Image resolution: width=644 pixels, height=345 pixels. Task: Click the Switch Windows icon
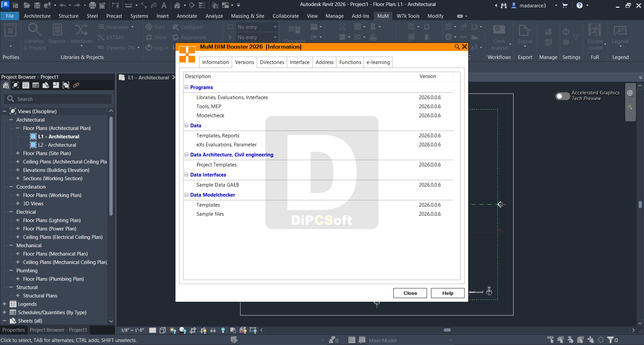[x=226, y=5]
